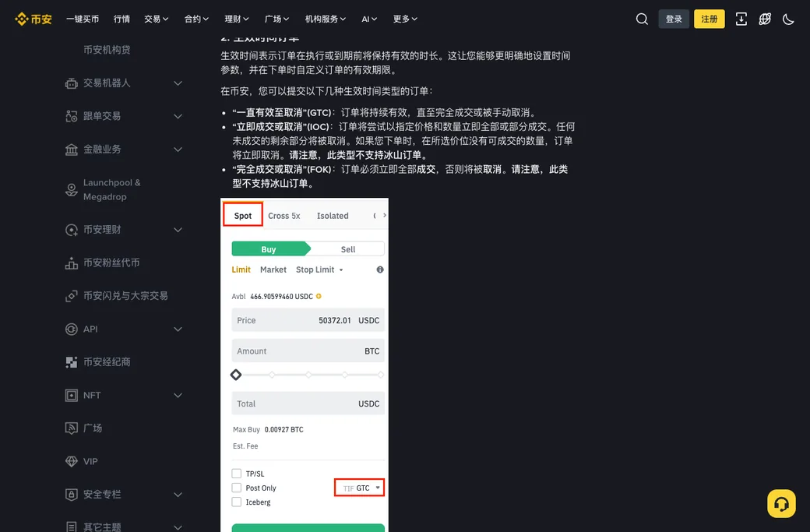Open the 更多 top menu

click(x=405, y=19)
